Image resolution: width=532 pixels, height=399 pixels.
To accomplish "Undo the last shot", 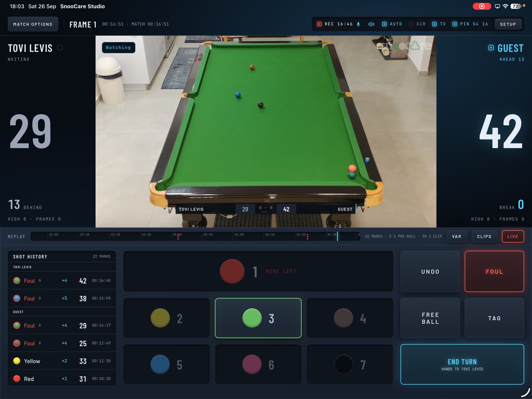I will tap(430, 271).
